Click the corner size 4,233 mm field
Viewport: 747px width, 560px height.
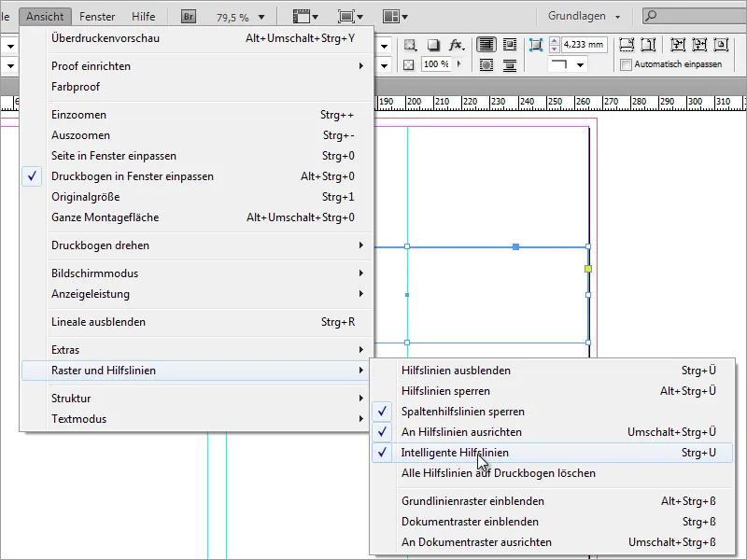[x=585, y=45]
